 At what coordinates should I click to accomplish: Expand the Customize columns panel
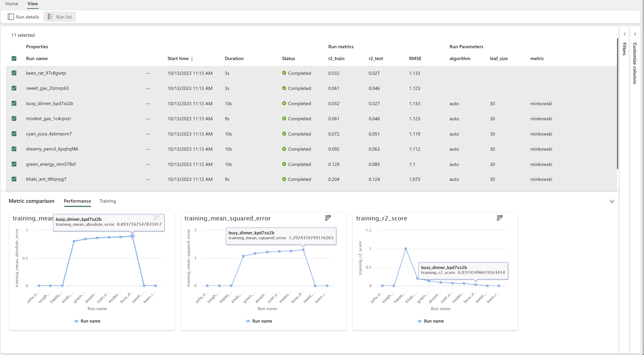(635, 34)
